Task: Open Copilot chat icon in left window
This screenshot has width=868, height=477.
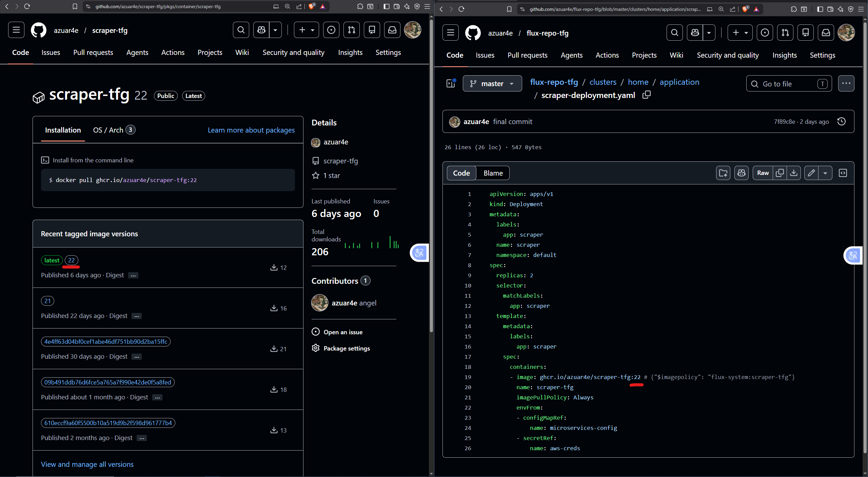Action: click(261, 30)
